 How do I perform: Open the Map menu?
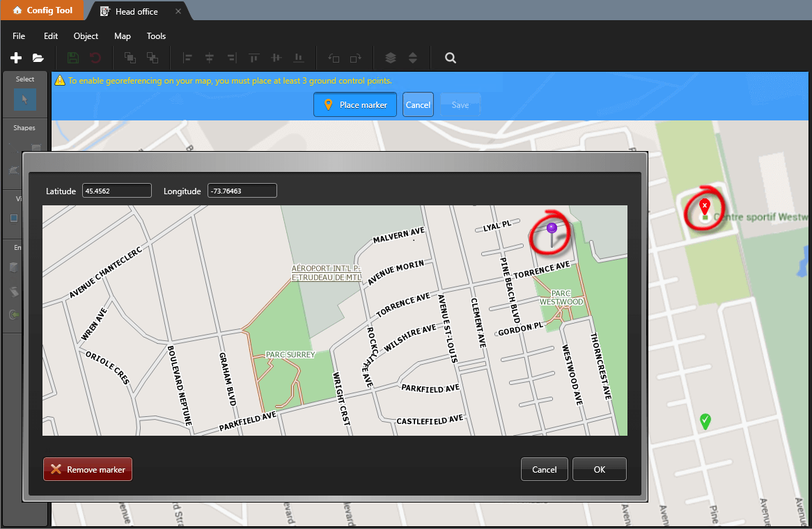point(123,36)
